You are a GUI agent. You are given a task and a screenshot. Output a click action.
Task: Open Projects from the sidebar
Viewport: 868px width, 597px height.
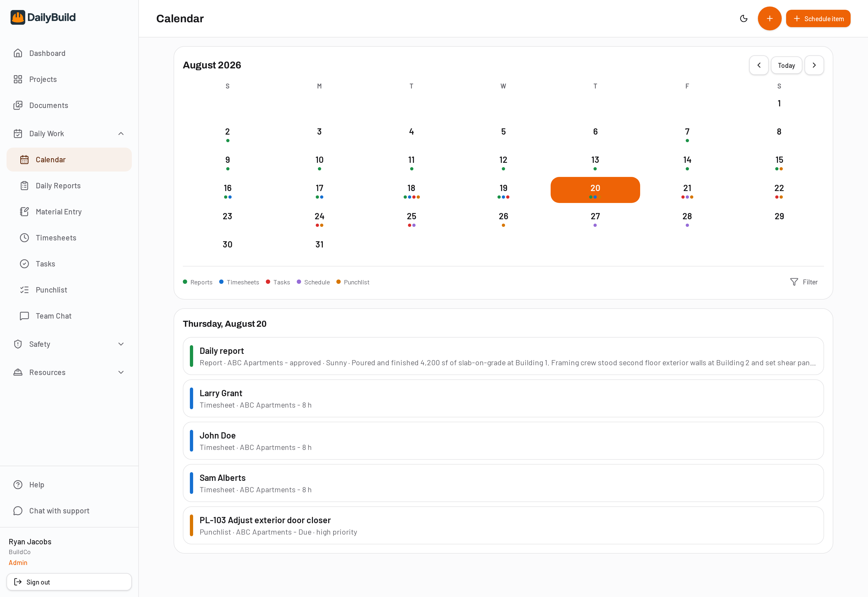tap(69, 79)
